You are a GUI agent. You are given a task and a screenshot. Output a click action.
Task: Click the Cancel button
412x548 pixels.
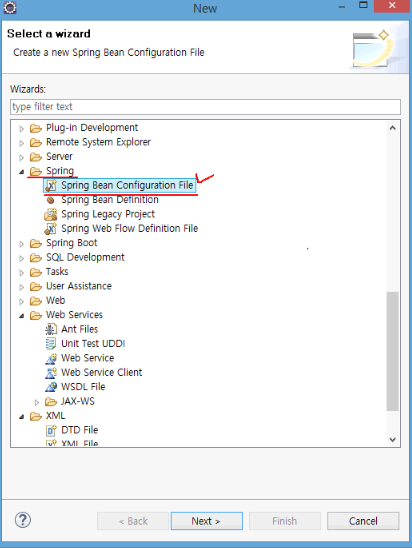pyautogui.click(x=363, y=521)
